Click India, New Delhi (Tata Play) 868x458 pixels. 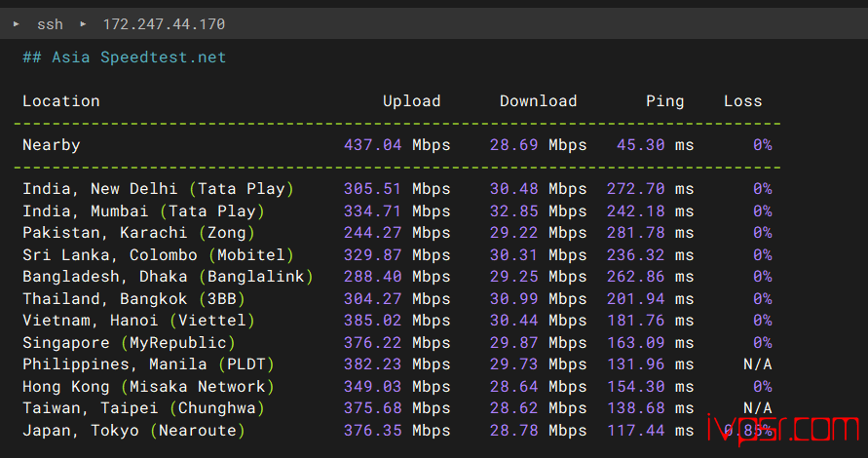click(x=159, y=189)
